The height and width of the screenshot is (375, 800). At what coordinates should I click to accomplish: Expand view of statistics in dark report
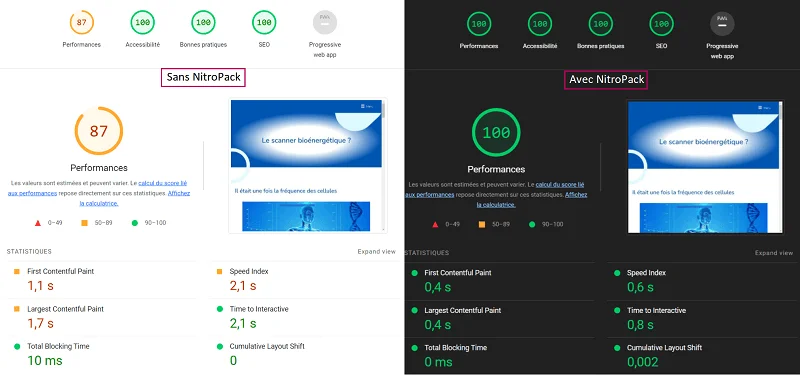[x=774, y=253]
